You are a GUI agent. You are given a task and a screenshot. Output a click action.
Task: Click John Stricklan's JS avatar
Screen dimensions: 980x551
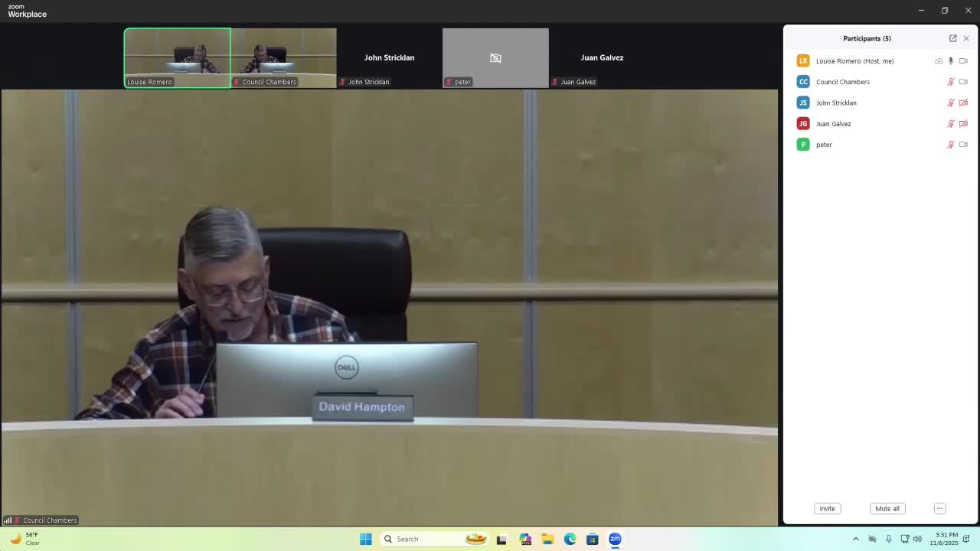803,103
